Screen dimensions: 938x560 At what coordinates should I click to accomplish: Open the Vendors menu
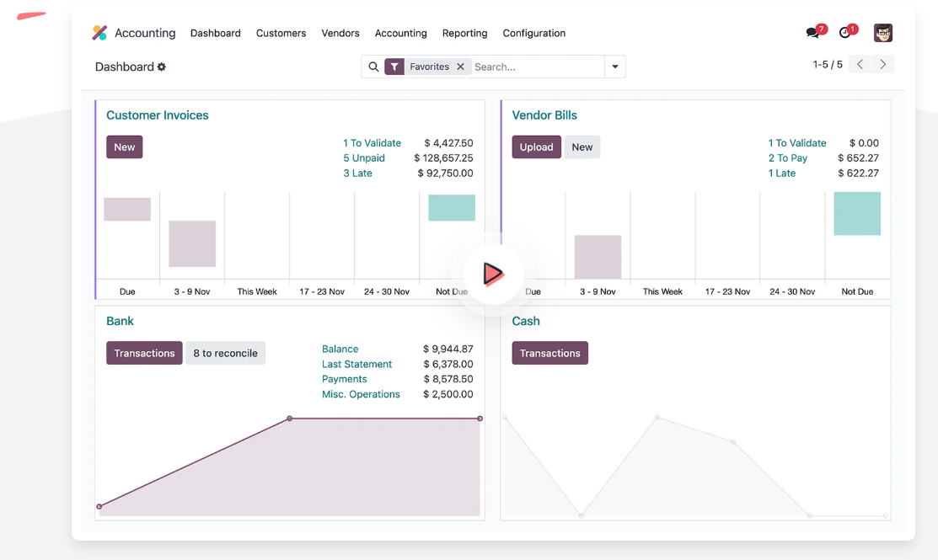(340, 34)
